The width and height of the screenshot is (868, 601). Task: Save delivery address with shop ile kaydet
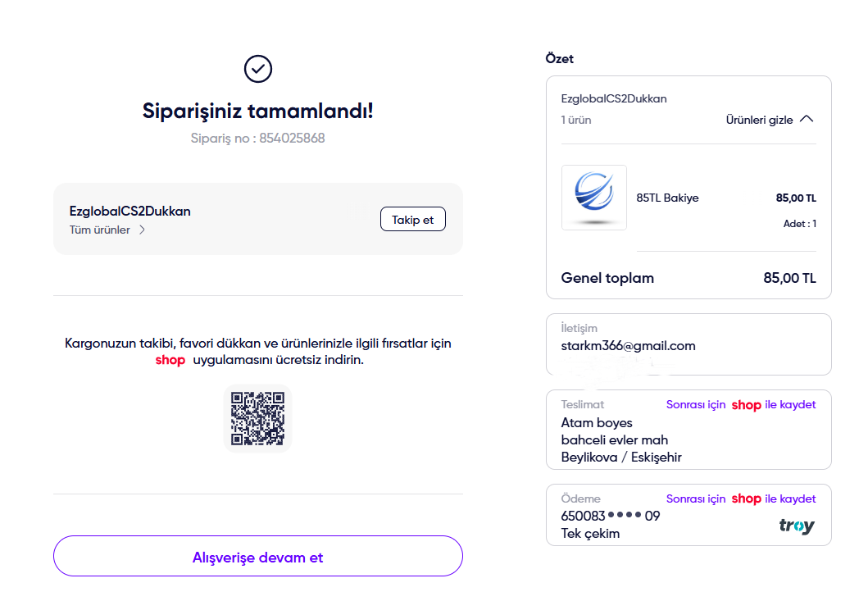click(x=741, y=405)
